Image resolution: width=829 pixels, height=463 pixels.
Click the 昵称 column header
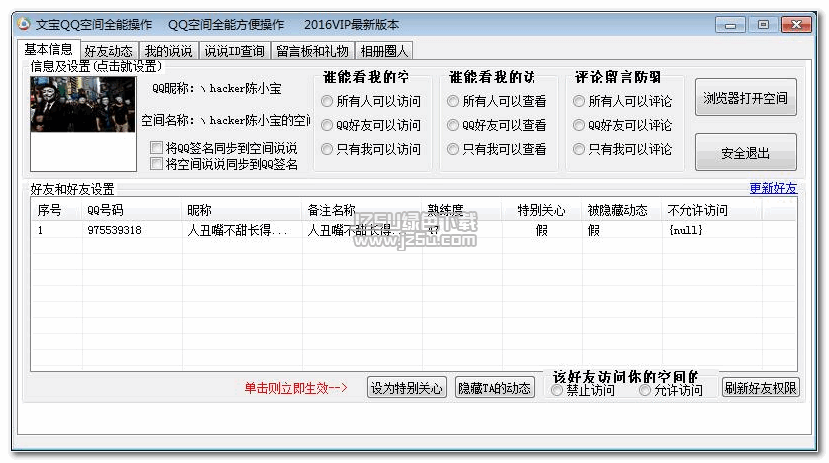[x=242, y=210]
